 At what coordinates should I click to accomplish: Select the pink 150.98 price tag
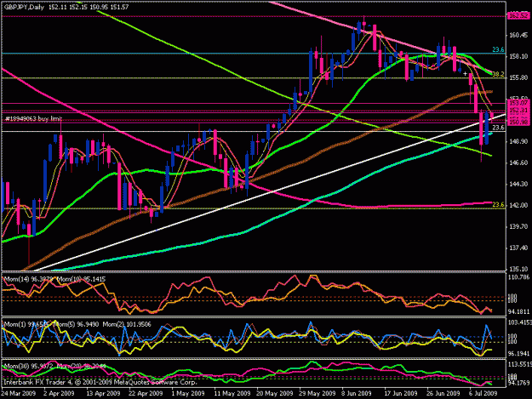[518, 122]
